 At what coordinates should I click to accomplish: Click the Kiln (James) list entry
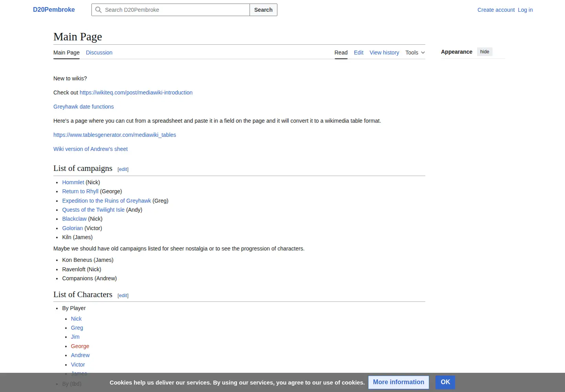77,237
